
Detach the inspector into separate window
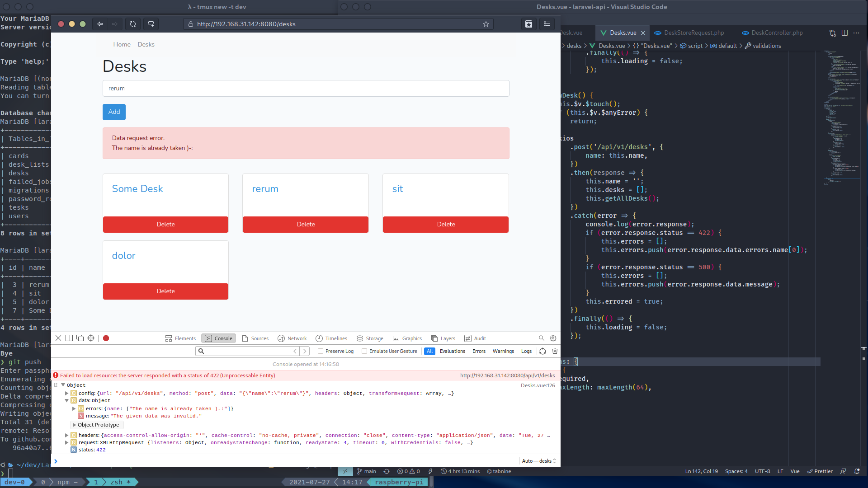[x=80, y=338]
